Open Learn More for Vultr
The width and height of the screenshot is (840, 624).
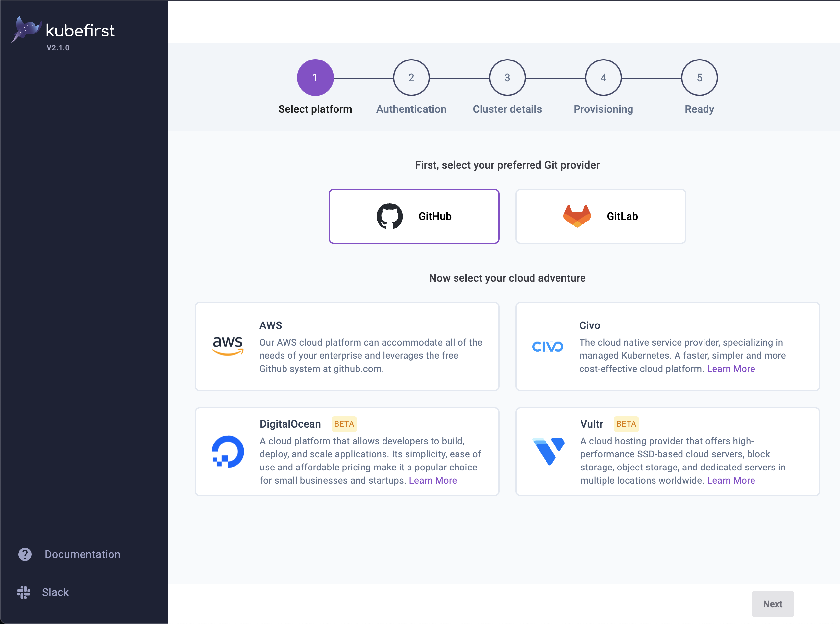(x=731, y=480)
